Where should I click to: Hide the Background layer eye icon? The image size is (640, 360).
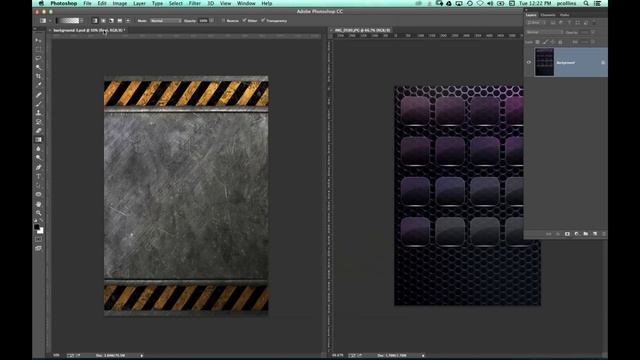point(529,62)
